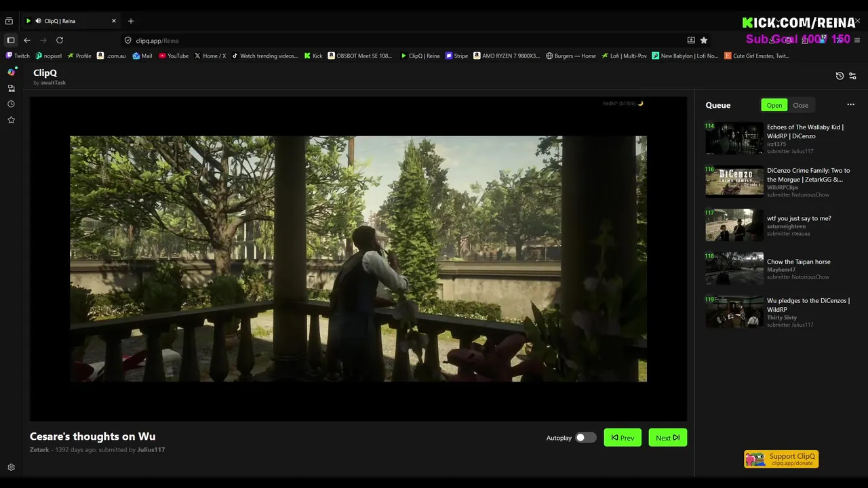
Task: Open the awaitTask author link
Action: pos(53,83)
